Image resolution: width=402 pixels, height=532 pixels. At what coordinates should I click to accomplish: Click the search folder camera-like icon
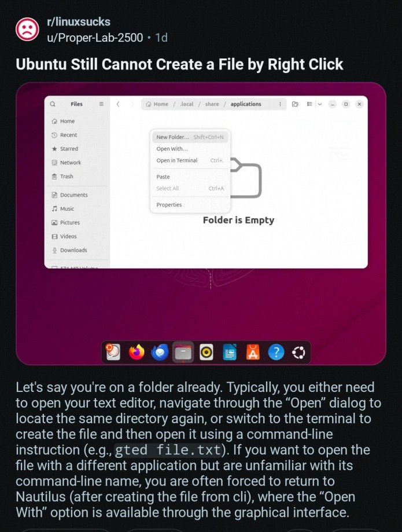click(x=295, y=104)
